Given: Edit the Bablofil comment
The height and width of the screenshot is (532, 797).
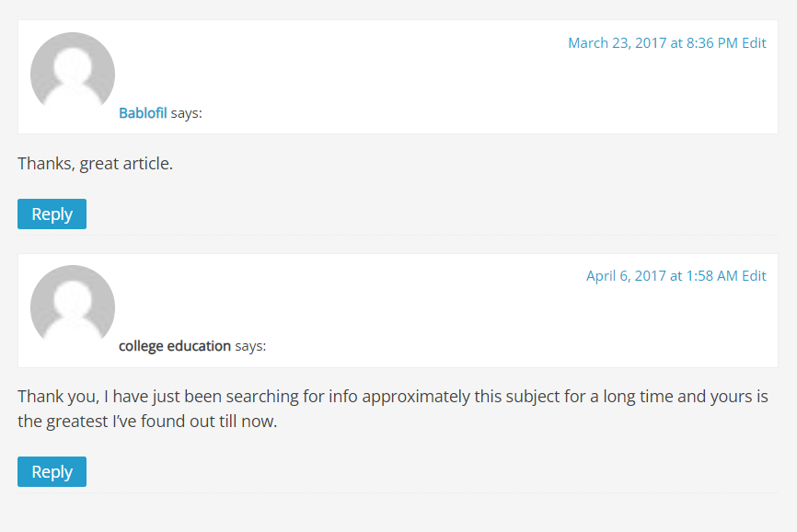Looking at the screenshot, I should (755, 43).
